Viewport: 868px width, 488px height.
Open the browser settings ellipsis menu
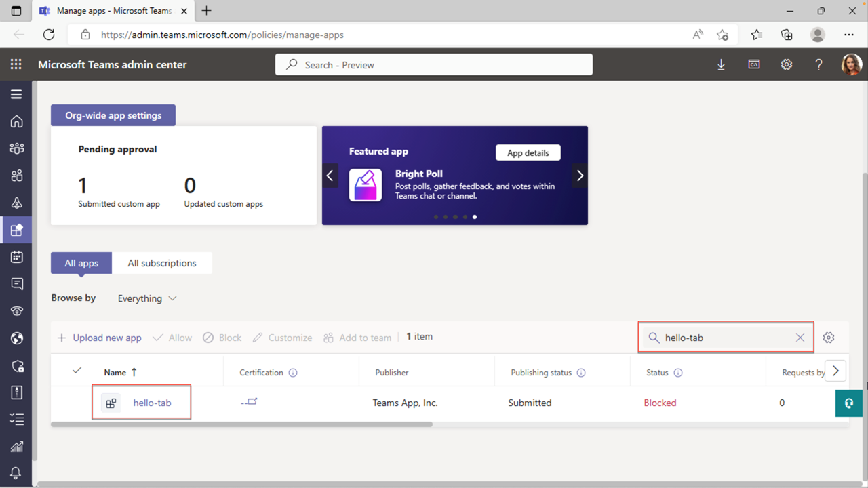coord(849,35)
